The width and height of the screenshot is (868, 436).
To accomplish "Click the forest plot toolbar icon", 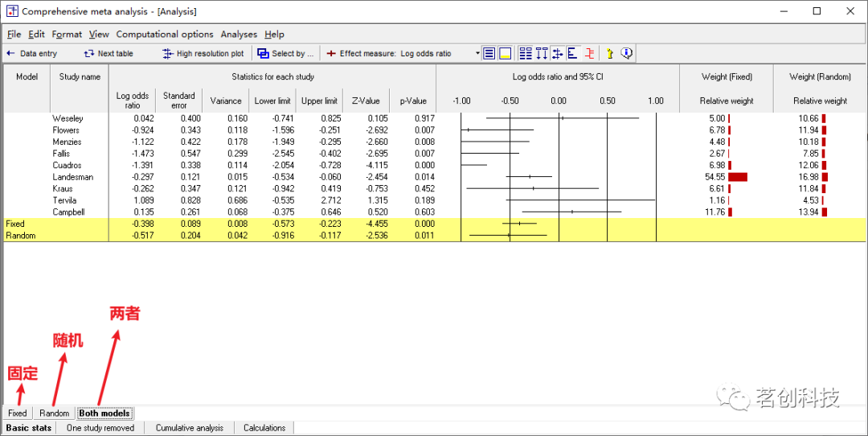I will pyautogui.click(x=557, y=54).
